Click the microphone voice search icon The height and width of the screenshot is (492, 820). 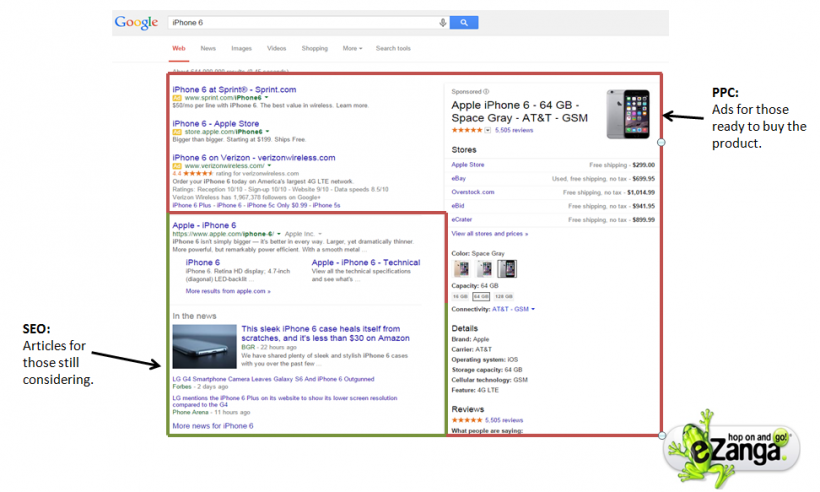coord(442,22)
